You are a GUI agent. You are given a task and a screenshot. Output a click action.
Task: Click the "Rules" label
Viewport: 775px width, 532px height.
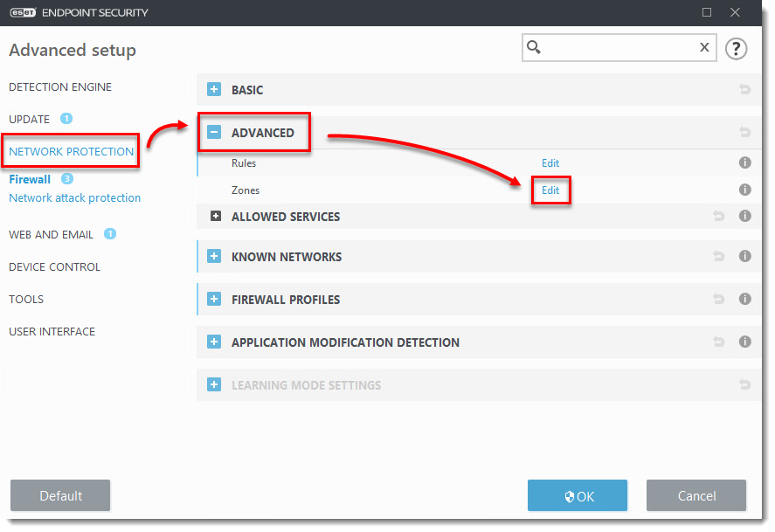(244, 163)
